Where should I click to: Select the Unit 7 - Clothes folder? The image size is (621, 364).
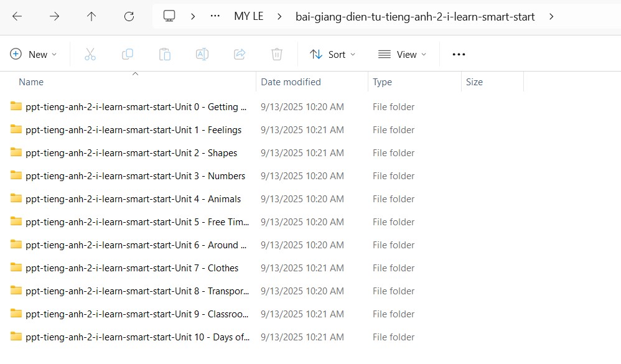point(131,268)
